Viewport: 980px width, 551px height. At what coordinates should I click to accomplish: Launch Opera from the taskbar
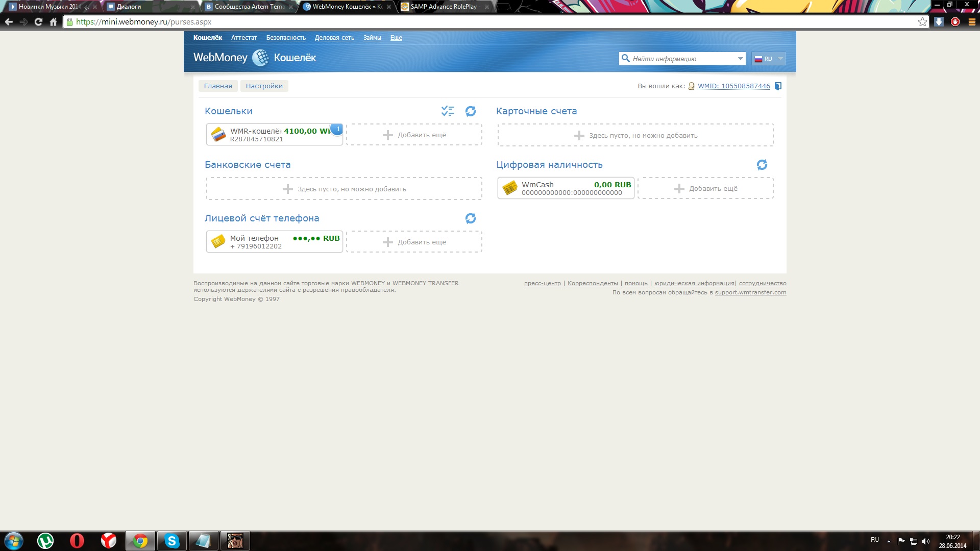(x=77, y=541)
